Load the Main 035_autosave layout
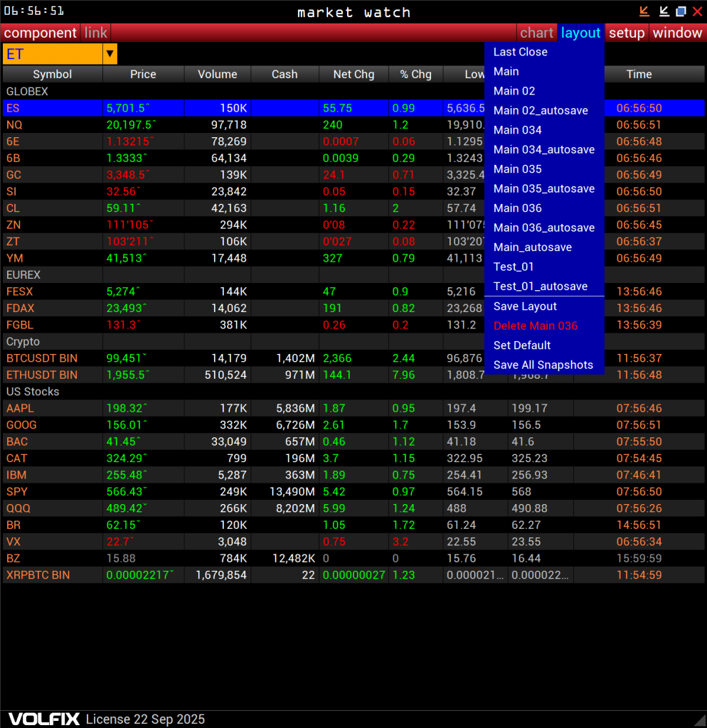The height and width of the screenshot is (728, 707). coord(544,188)
